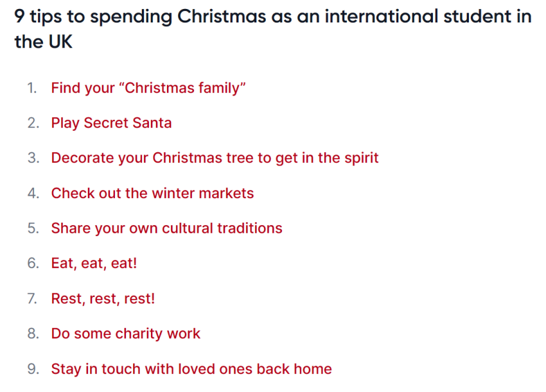The height and width of the screenshot is (392, 546).
Task: Open the Eat, eat, eat! link
Action: pyautogui.click(x=94, y=264)
